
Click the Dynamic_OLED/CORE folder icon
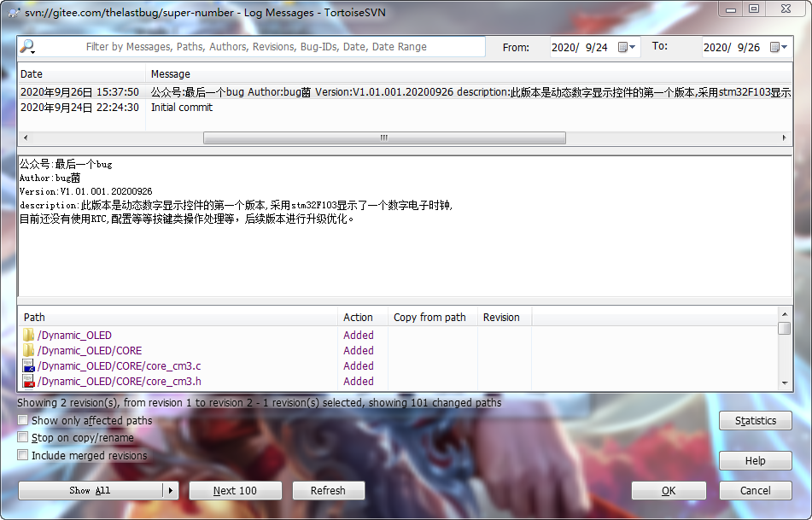point(28,351)
